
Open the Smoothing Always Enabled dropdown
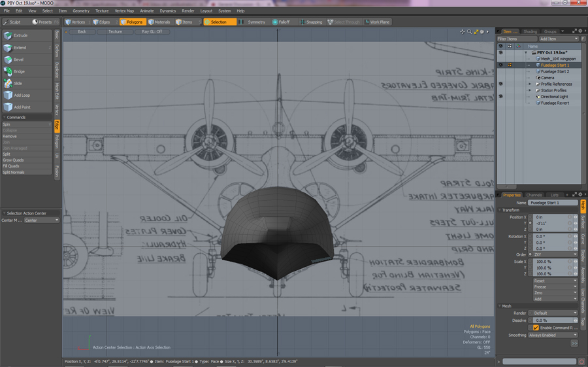[553, 335]
